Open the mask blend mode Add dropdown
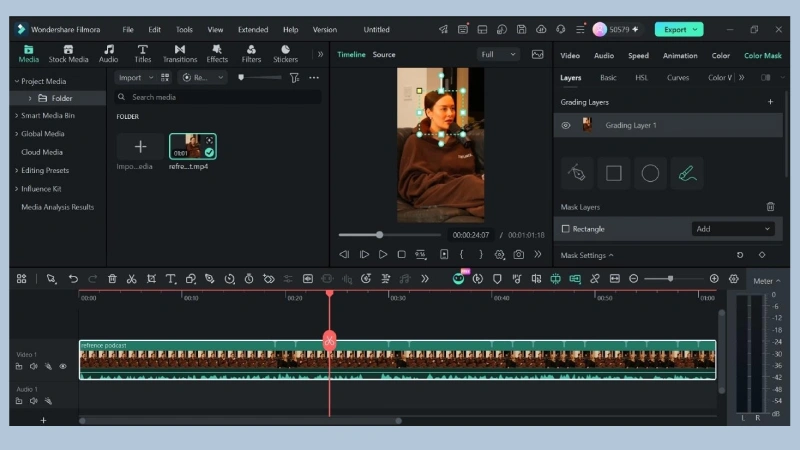Image resolution: width=800 pixels, height=450 pixels. point(733,229)
